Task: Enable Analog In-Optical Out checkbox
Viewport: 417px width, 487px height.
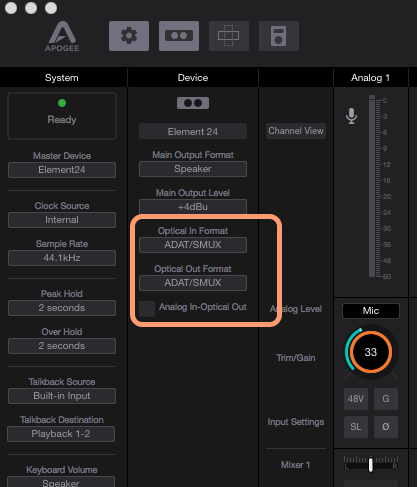Action: coord(147,308)
